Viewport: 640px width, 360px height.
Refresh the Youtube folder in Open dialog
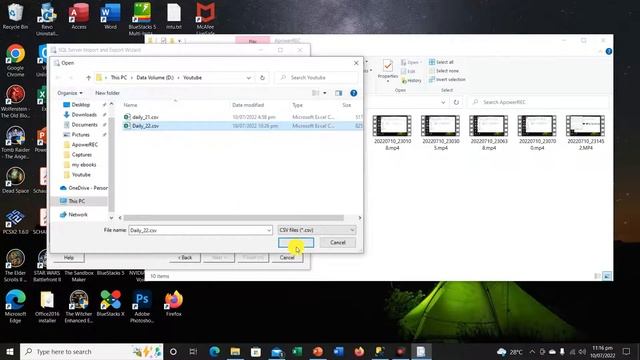(x=262, y=78)
